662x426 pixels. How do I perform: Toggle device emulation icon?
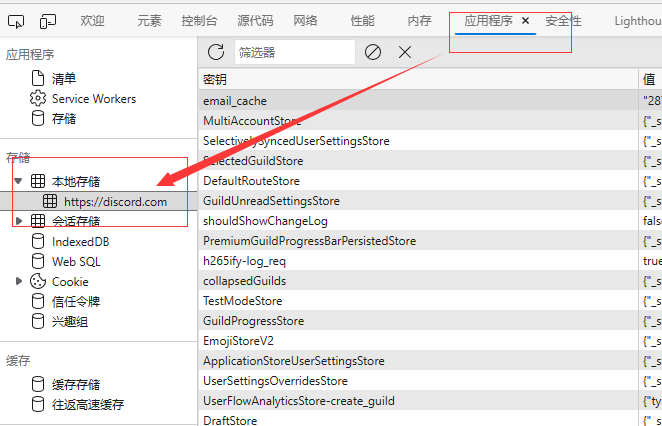pyautogui.click(x=48, y=20)
